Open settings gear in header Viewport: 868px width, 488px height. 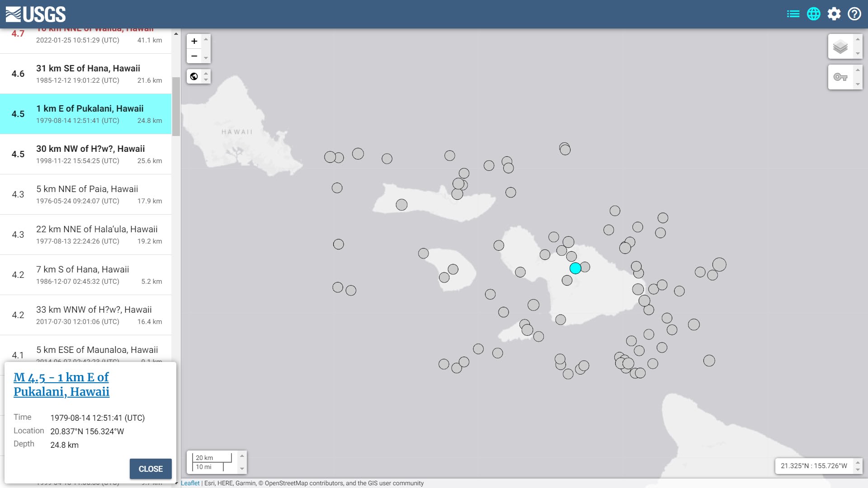pos(834,14)
